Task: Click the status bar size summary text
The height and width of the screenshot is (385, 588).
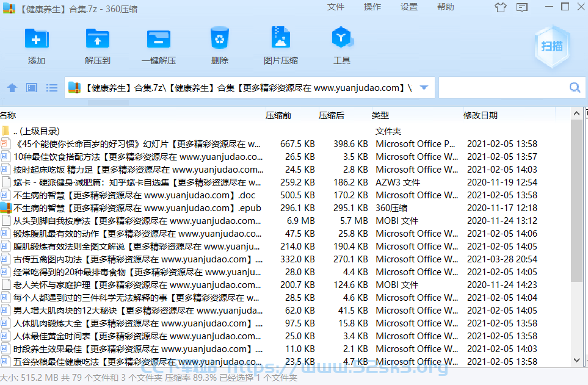Action: point(148,378)
